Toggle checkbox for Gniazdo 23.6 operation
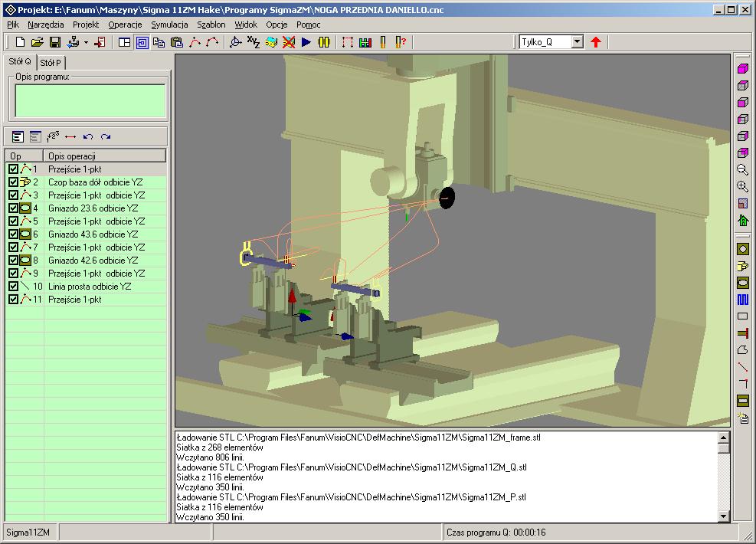The height and width of the screenshot is (544, 756). (13, 208)
